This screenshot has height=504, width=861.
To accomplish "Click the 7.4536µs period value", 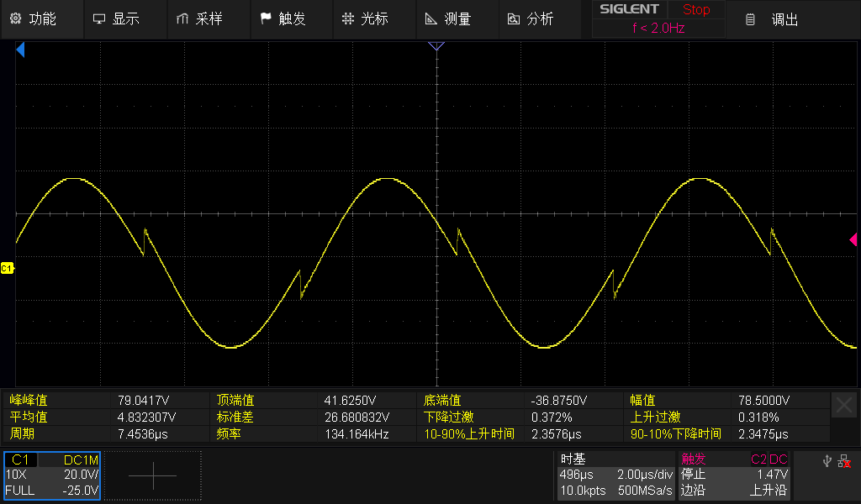I will click(143, 434).
